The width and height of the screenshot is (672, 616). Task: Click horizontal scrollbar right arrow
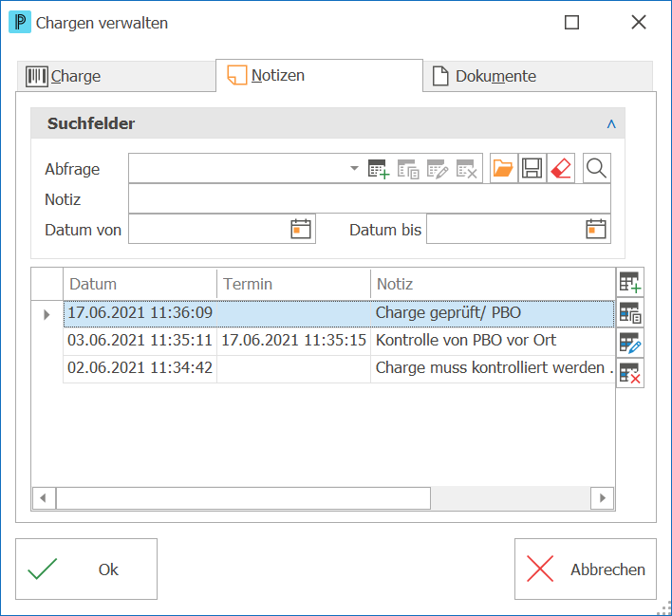(x=602, y=498)
